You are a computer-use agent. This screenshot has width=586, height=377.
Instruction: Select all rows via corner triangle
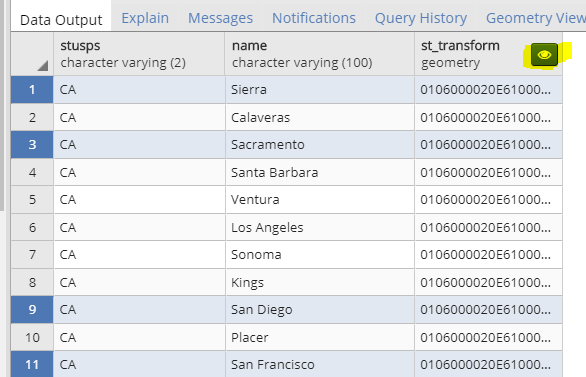click(x=43, y=66)
